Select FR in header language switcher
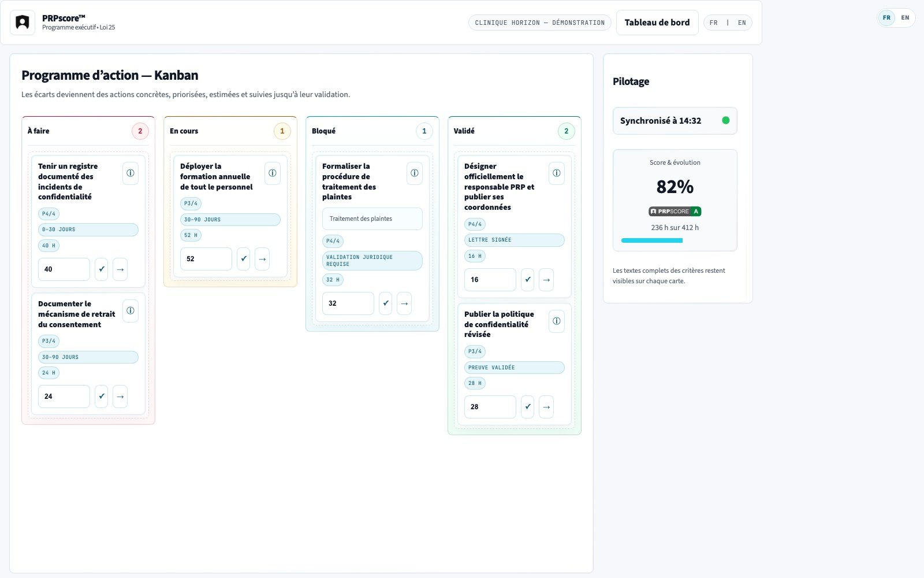Viewport: 924px width, 578px height. (714, 23)
